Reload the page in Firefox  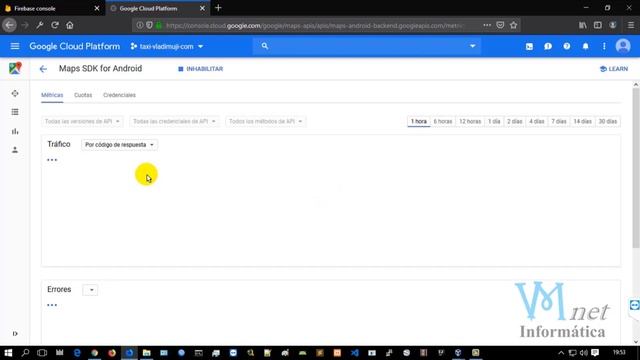click(x=55, y=25)
